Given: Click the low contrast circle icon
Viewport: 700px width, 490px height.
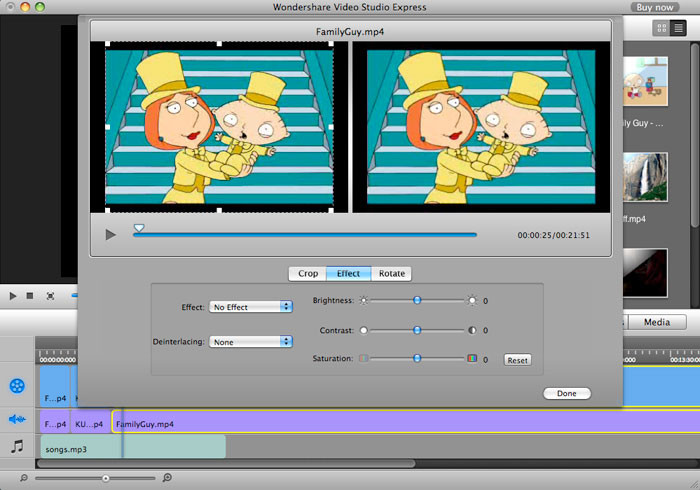Looking at the screenshot, I should point(364,330).
